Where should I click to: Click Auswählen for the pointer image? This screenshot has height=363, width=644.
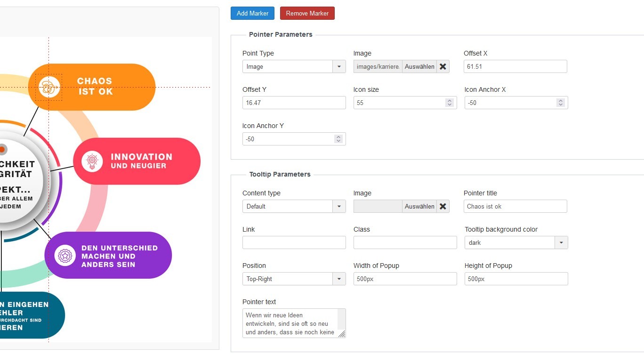pyautogui.click(x=419, y=67)
